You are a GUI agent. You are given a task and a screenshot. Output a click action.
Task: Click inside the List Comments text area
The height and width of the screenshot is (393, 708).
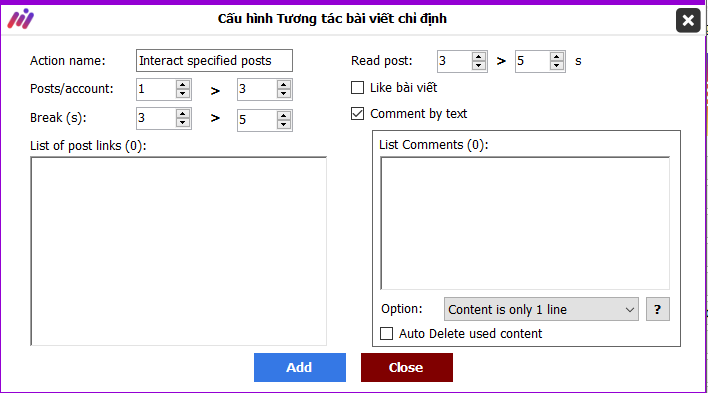(525, 223)
